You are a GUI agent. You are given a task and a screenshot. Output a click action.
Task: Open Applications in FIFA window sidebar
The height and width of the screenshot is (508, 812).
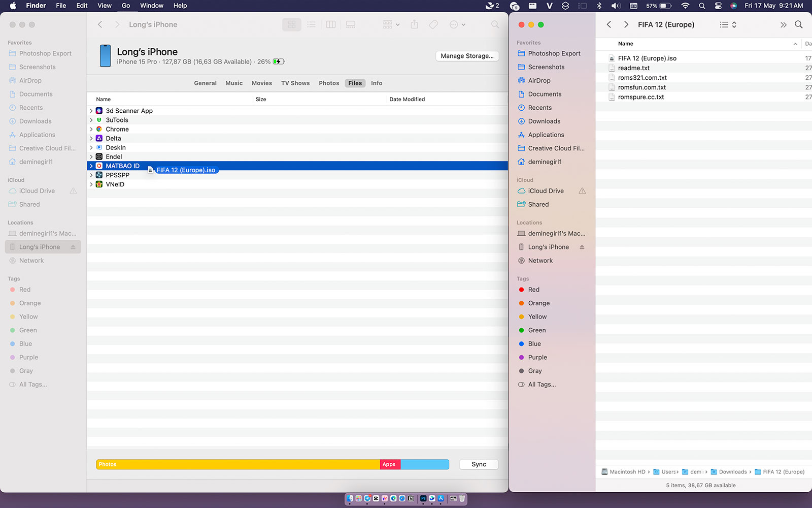click(546, 135)
